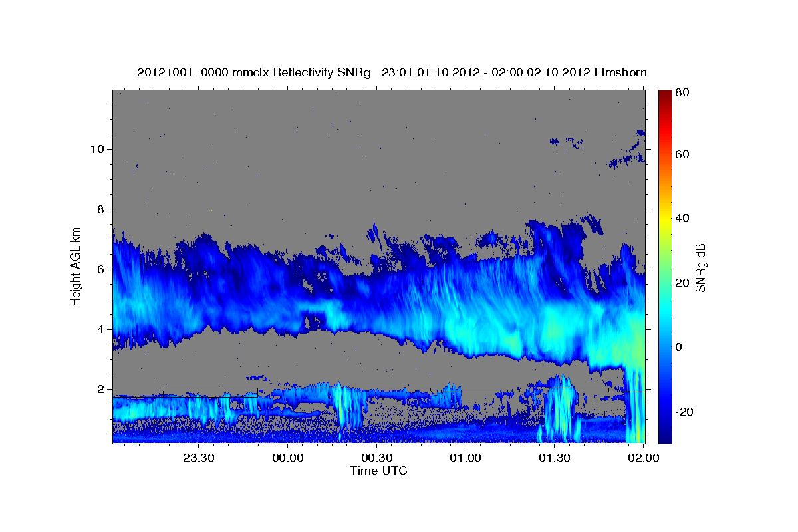This screenshot has width=798, height=532.
Task: Click the "Height AGL km" axis label
Action: point(76,265)
